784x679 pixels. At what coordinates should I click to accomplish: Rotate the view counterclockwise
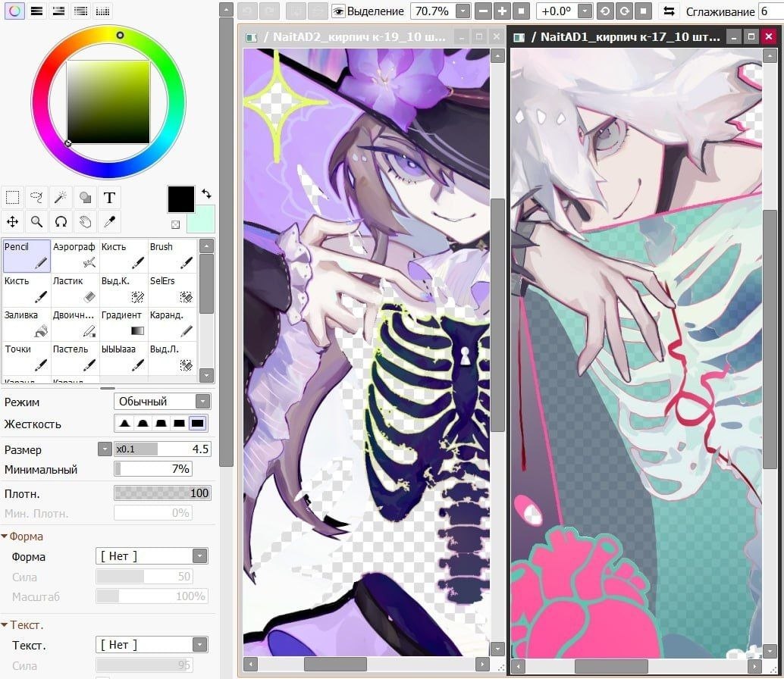(605, 11)
